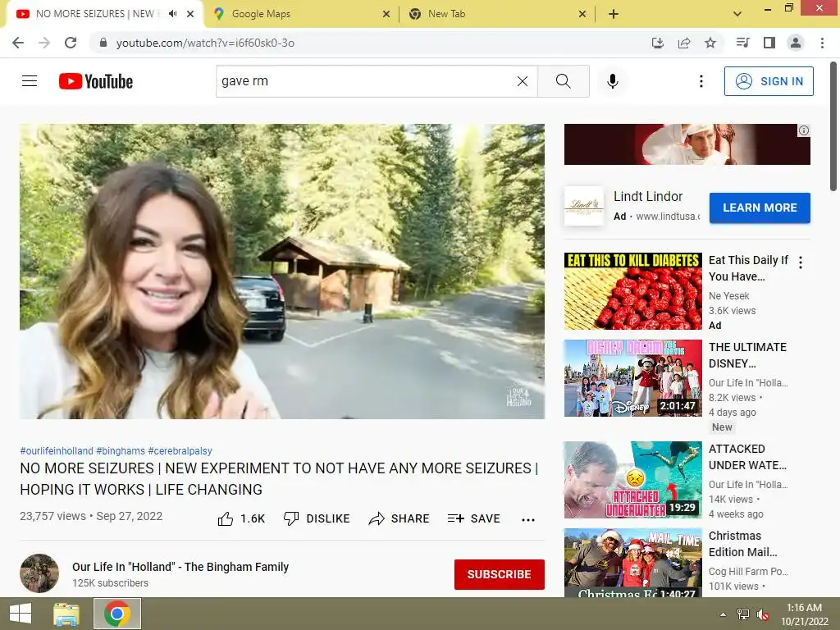Share this page from address bar
840x630 pixels.
684,43
